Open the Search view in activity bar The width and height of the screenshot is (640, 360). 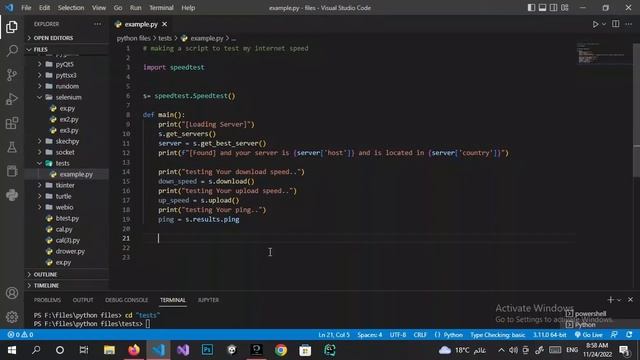click(x=12, y=51)
